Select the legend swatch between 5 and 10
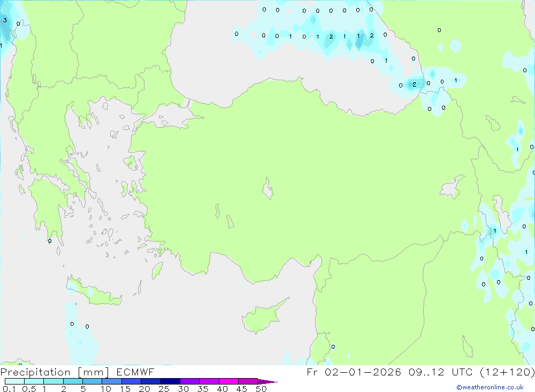The image size is (535, 392). pos(92,381)
